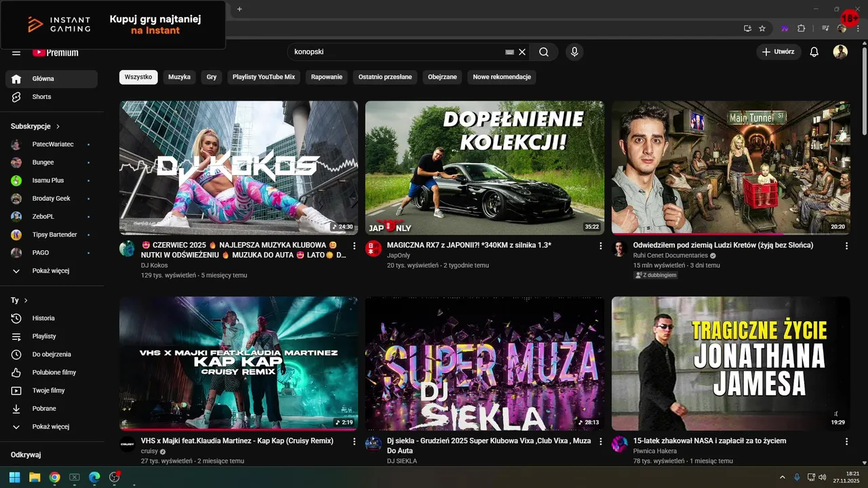Open the Ludzi Kretów video thumbnail

coord(731,167)
